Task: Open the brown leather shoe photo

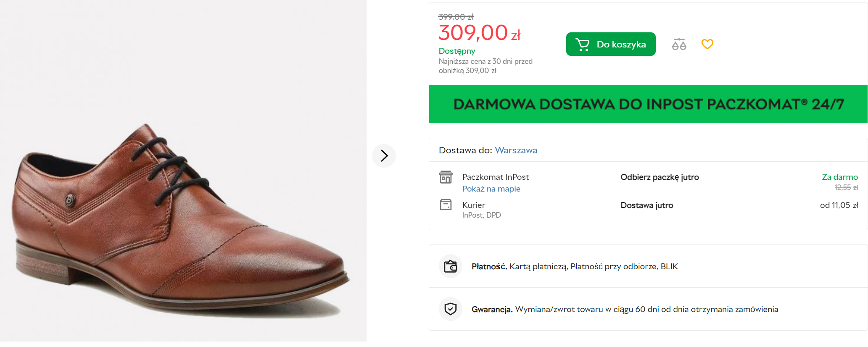Action: point(181,218)
